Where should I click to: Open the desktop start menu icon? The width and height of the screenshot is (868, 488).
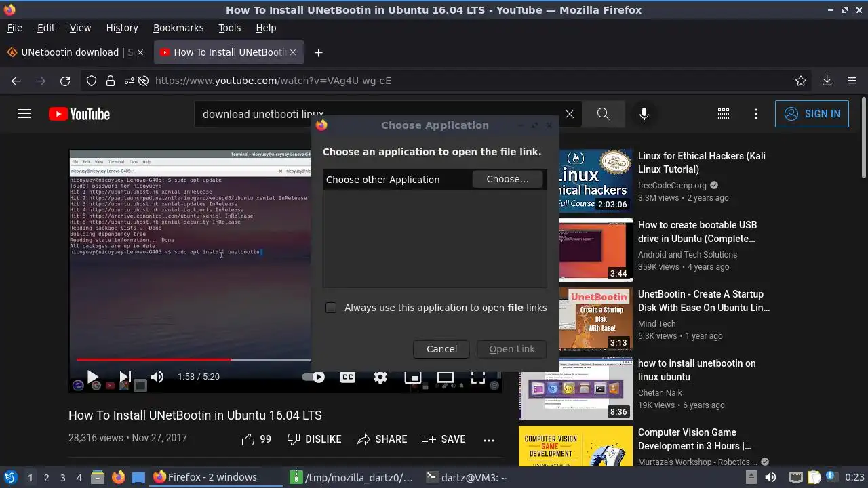(10, 477)
